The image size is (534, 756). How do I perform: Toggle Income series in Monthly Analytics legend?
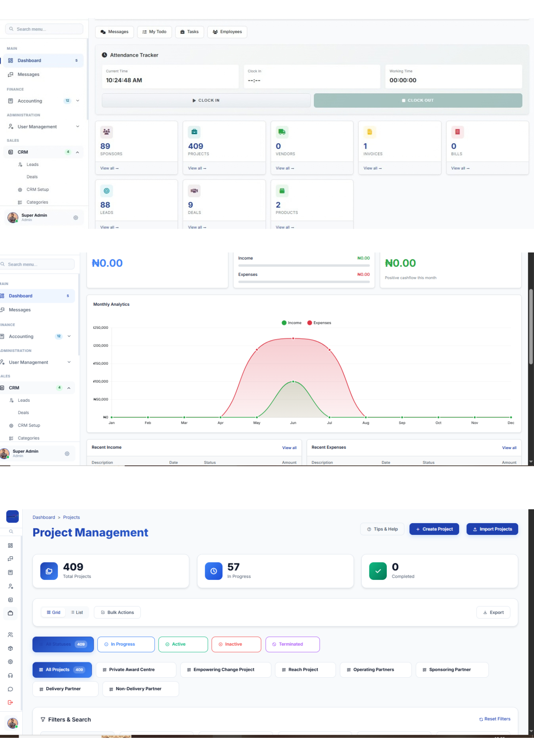tap(292, 323)
